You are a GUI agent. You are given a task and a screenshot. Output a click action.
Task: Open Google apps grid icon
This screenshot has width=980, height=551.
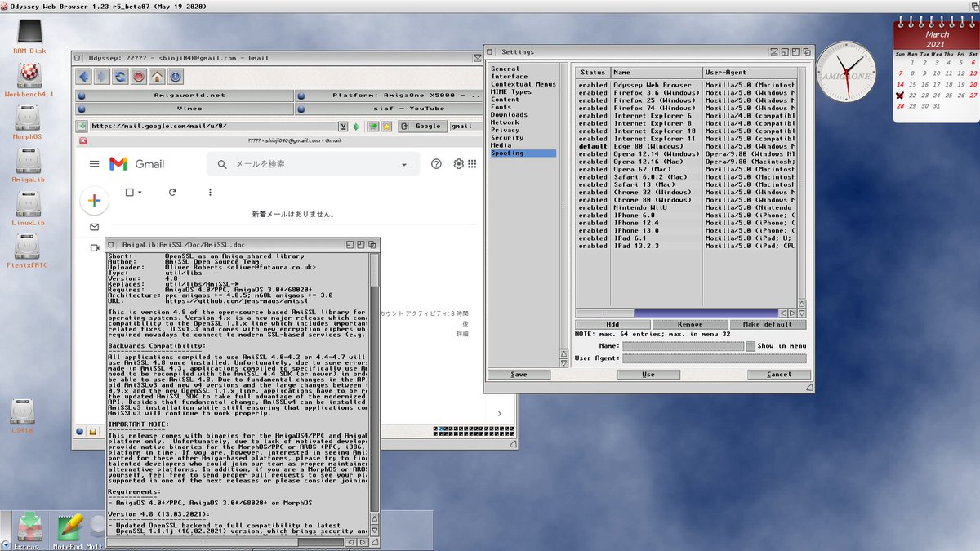(471, 164)
